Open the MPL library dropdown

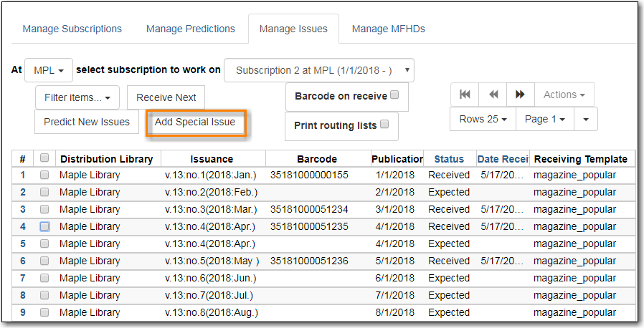click(x=49, y=70)
